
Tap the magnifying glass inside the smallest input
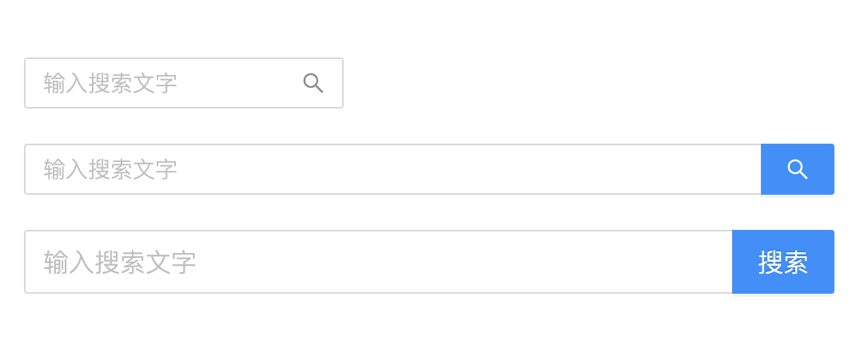point(313,83)
